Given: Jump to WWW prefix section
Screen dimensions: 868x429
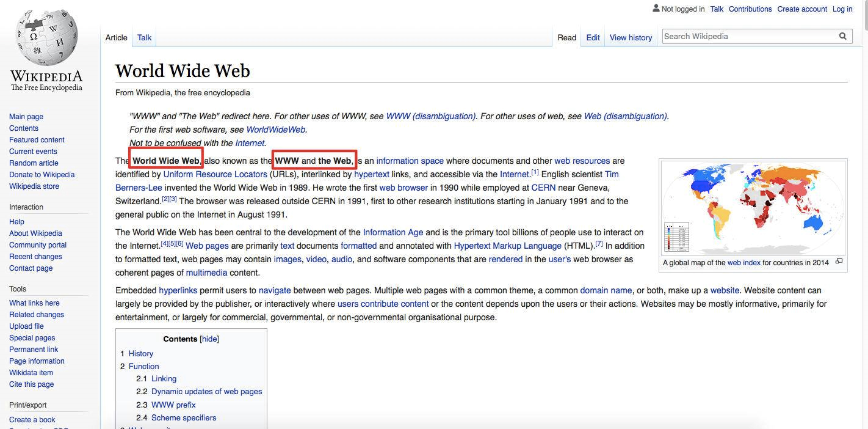Looking at the screenshot, I should 173,405.
